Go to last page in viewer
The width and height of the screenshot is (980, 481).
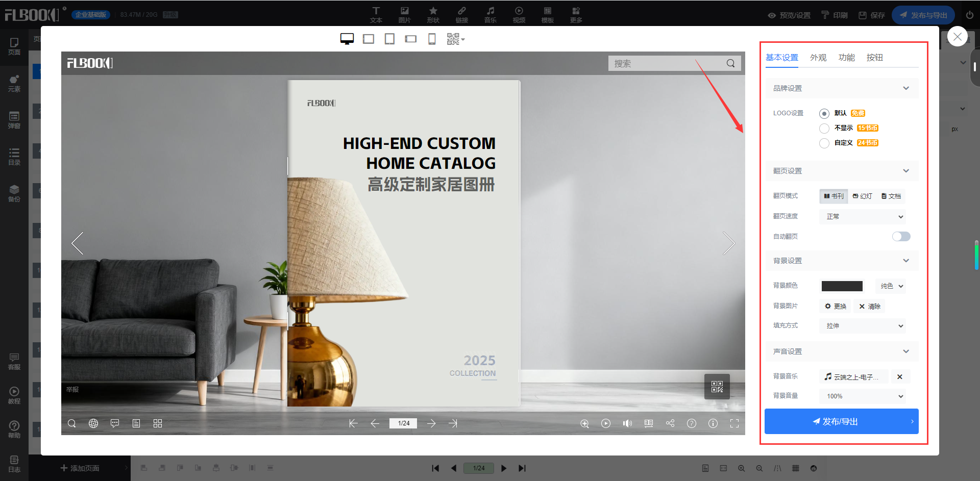(x=453, y=423)
